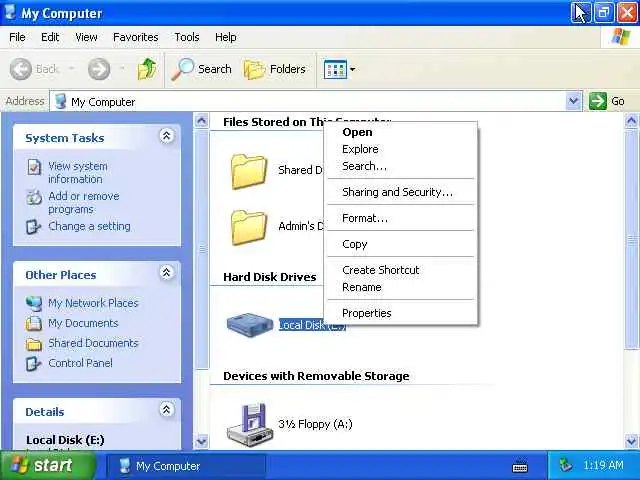This screenshot has width=640, height=480.
Task: Choose Open in the context menu
Action: tap(402, 132)
